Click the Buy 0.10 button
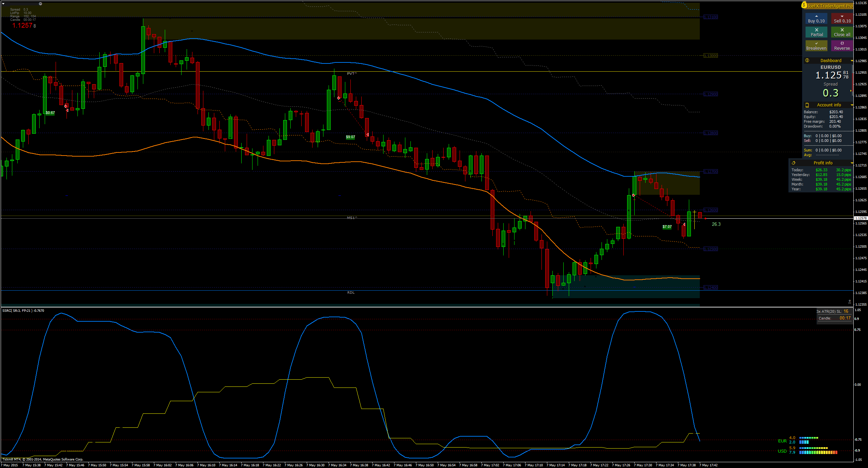This screenshot has width=868, height=468. (x=816, y=18)
